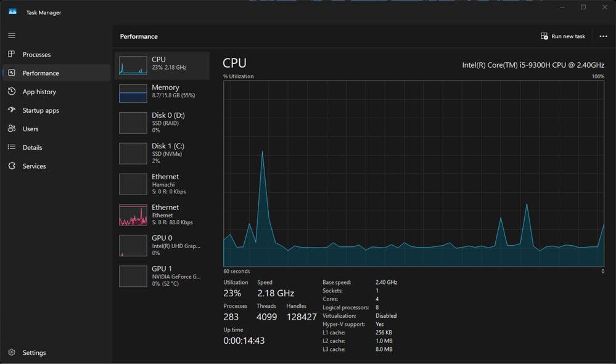Click the Services puzzle icon
616x364 pixels.
[x=11, y=166]
